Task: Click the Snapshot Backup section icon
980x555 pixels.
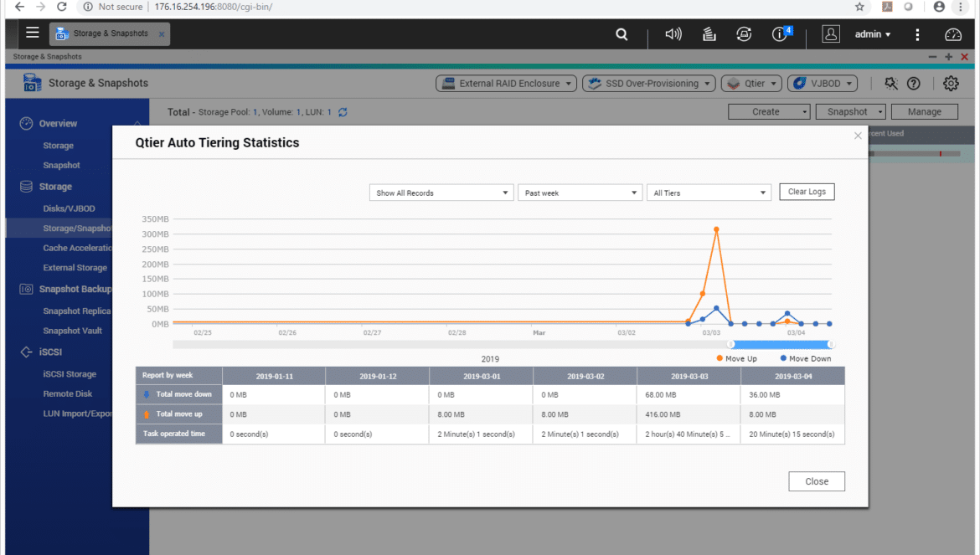Action: point(26,289)
